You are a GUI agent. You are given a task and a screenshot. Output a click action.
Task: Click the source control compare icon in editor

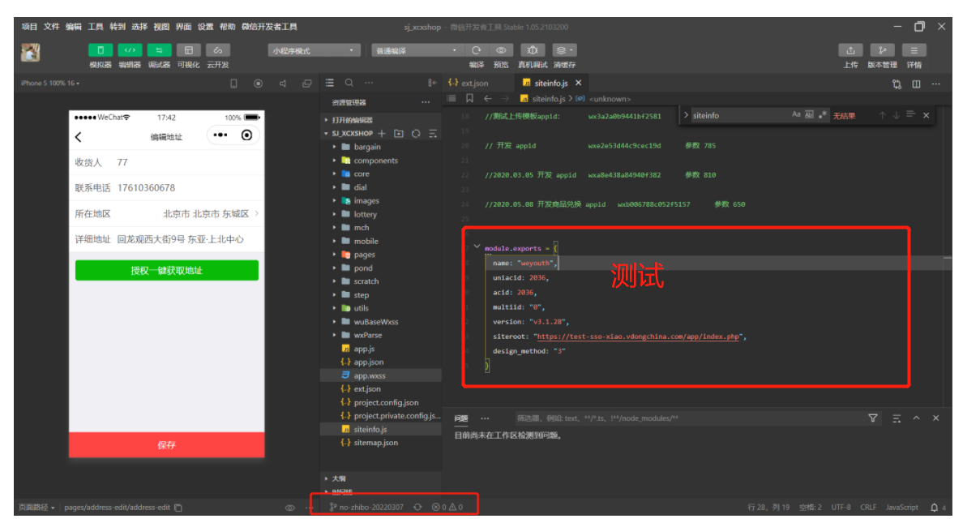click(897, 84)
